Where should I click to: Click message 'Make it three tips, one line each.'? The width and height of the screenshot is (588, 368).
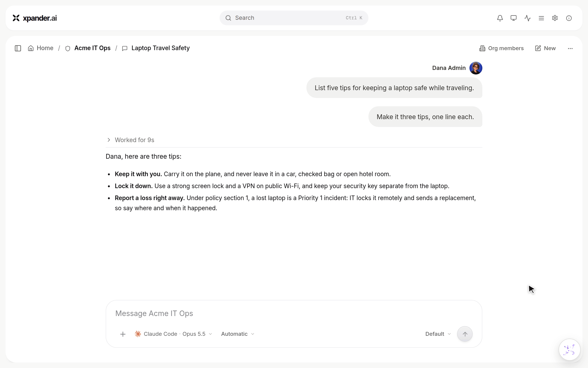425,117
